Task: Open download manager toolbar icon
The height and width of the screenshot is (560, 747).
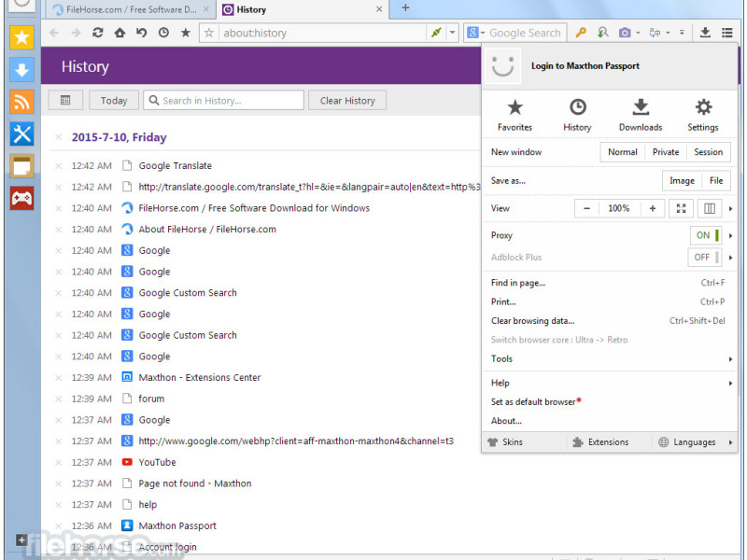Action: pos(705,33)
